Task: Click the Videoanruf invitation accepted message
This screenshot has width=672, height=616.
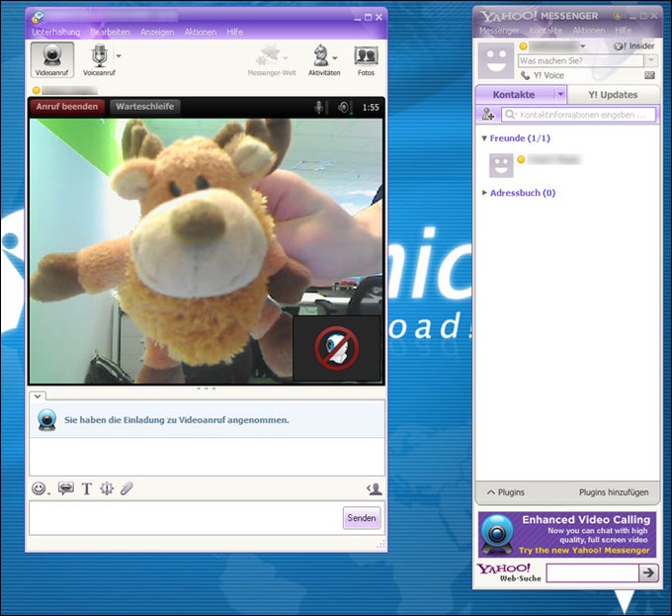Action: pyautogui.click(x=177, y=420)
